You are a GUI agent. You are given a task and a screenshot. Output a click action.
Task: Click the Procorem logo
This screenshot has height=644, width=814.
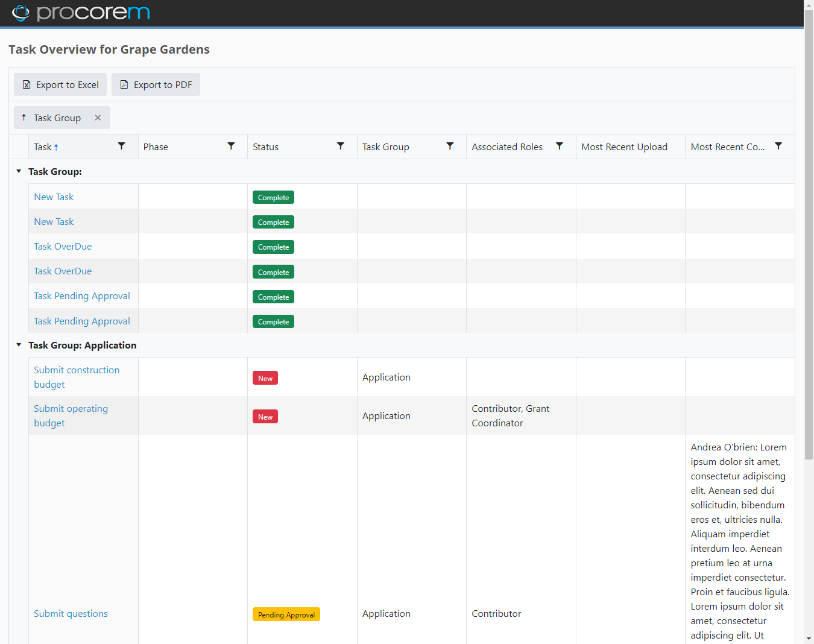coord(81,13)
